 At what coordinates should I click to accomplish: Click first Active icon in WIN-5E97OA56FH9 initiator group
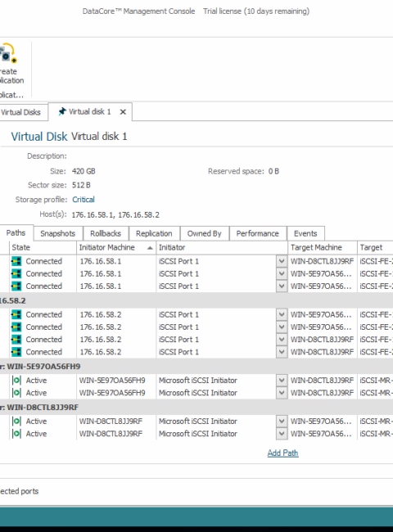click(16, 381)
